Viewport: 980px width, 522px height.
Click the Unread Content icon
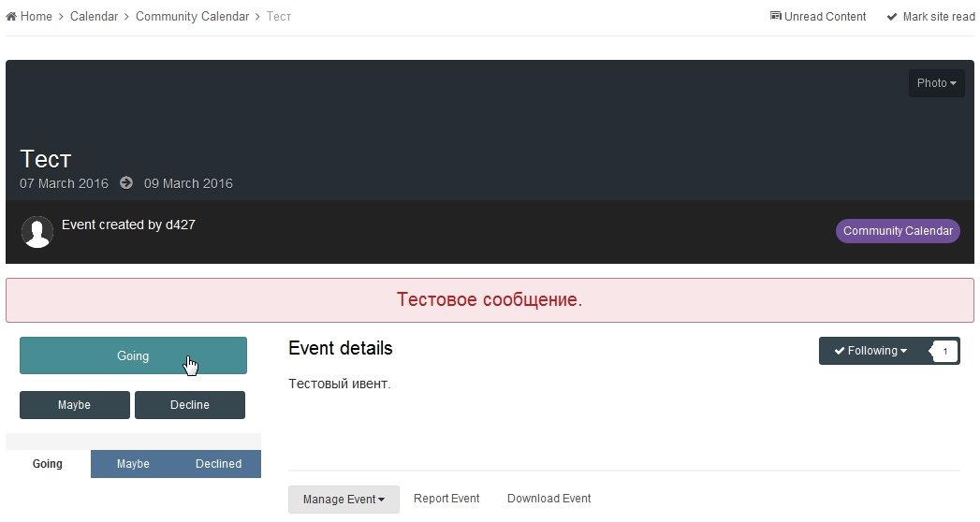coord(775,17)
